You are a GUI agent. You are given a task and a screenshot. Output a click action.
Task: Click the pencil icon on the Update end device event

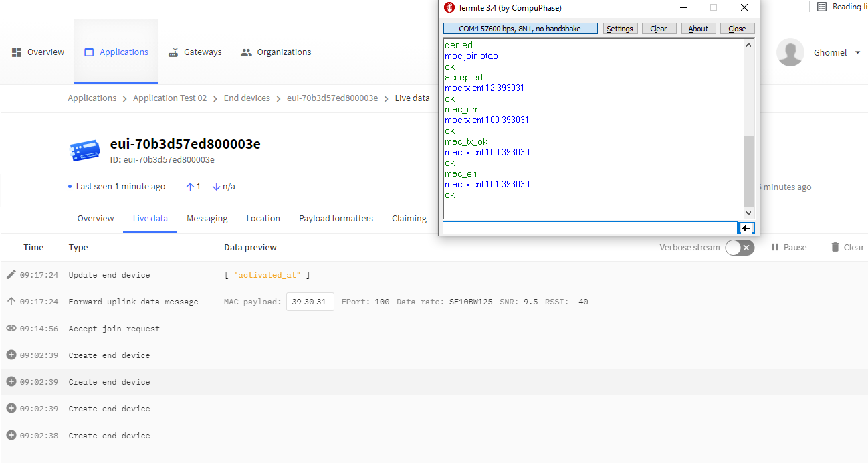[x=10, y=274]
